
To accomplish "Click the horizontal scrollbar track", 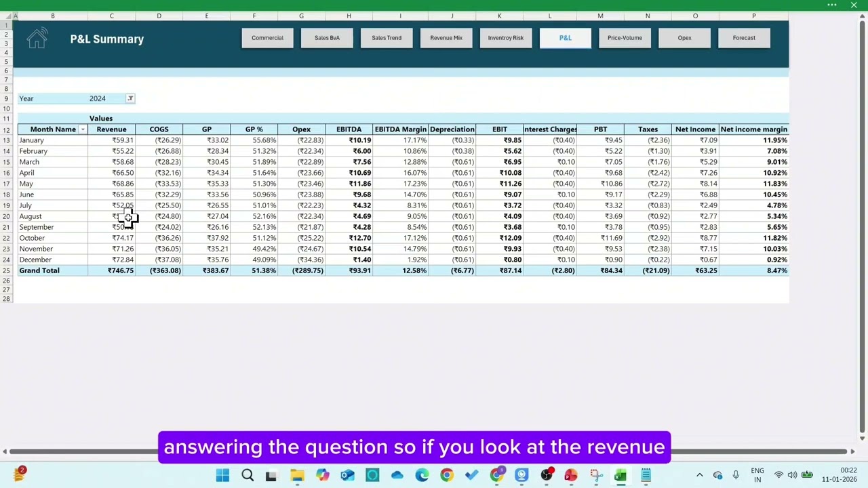I will tap(429, 451).
